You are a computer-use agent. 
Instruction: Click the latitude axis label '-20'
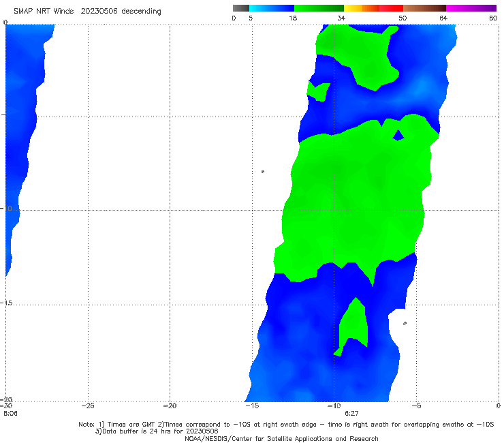6,400
